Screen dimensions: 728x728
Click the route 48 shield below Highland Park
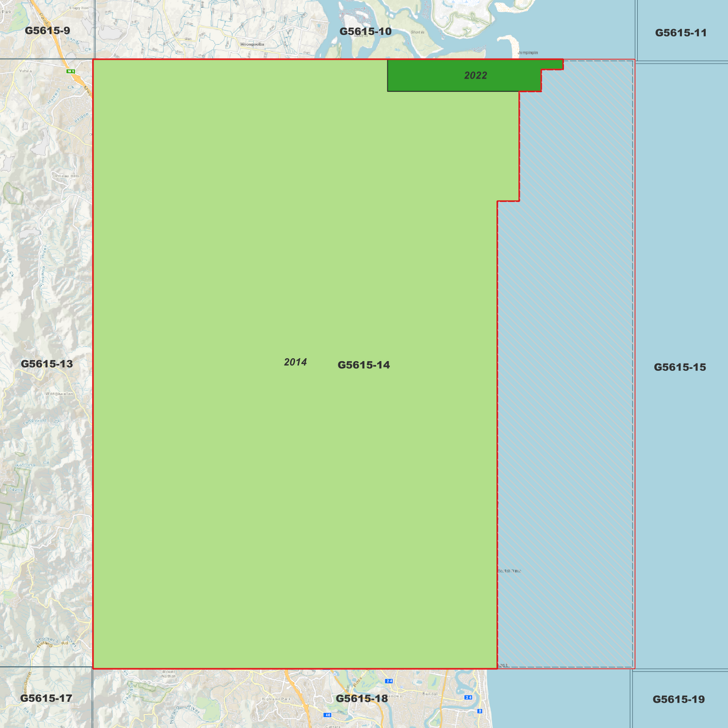click(327, 714)
